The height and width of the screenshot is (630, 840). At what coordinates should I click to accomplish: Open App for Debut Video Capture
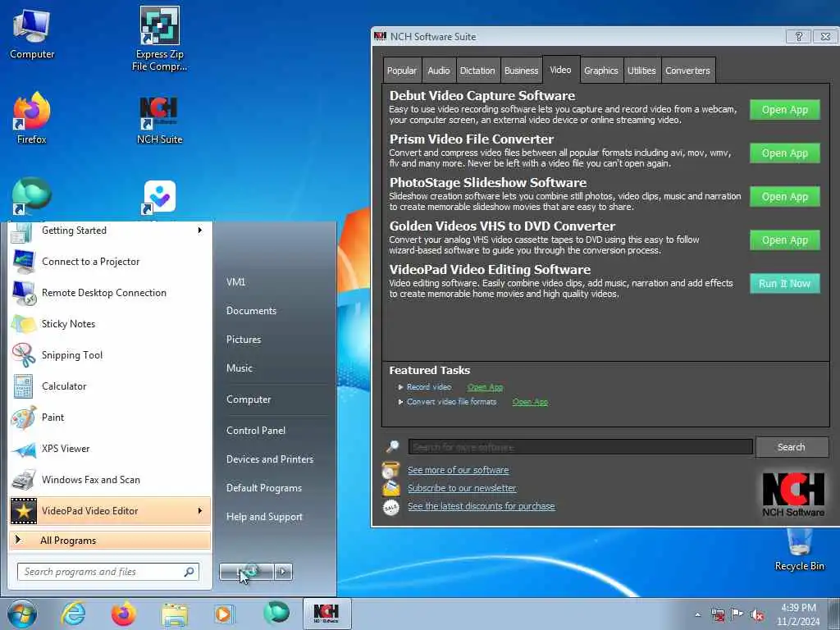coord(784,110)
